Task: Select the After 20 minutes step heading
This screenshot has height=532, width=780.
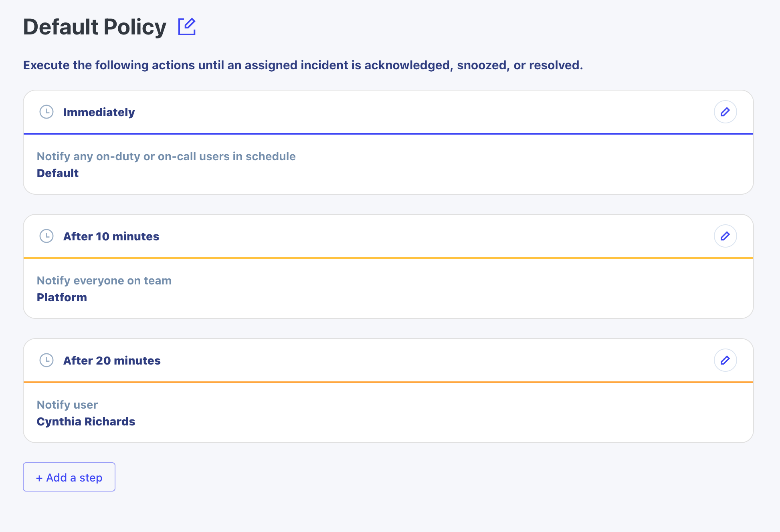Action: pyautogui.click(x=112, y=361)
